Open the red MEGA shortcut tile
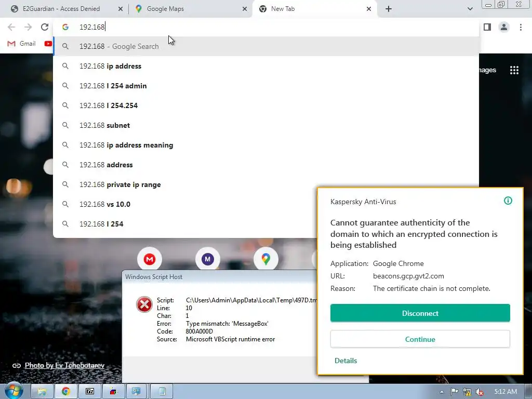Screen dimensions: 532x399 [149, 259]
